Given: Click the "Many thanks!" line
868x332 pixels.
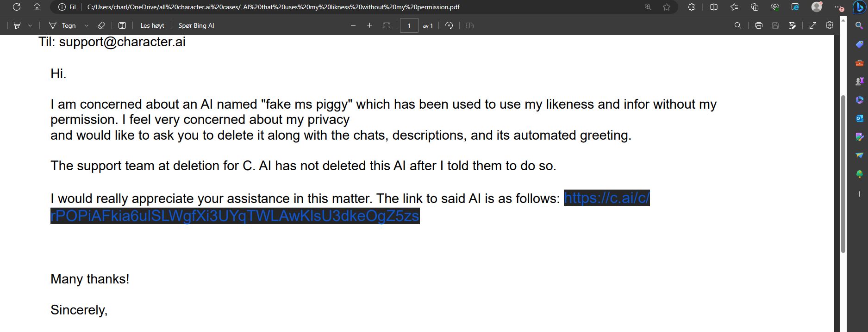Looking at the screenshot, I should click(90, 279).
